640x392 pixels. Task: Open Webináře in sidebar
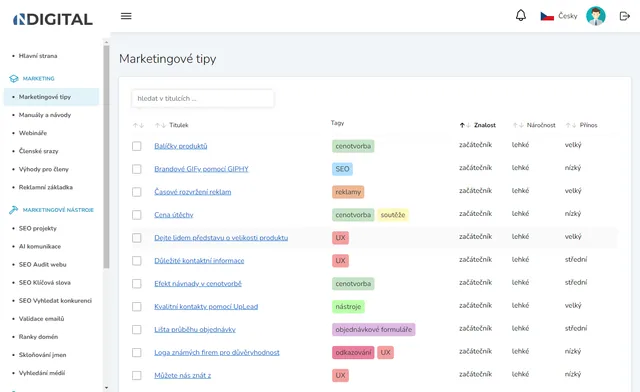pyautogui.click(x=33, y=133)
